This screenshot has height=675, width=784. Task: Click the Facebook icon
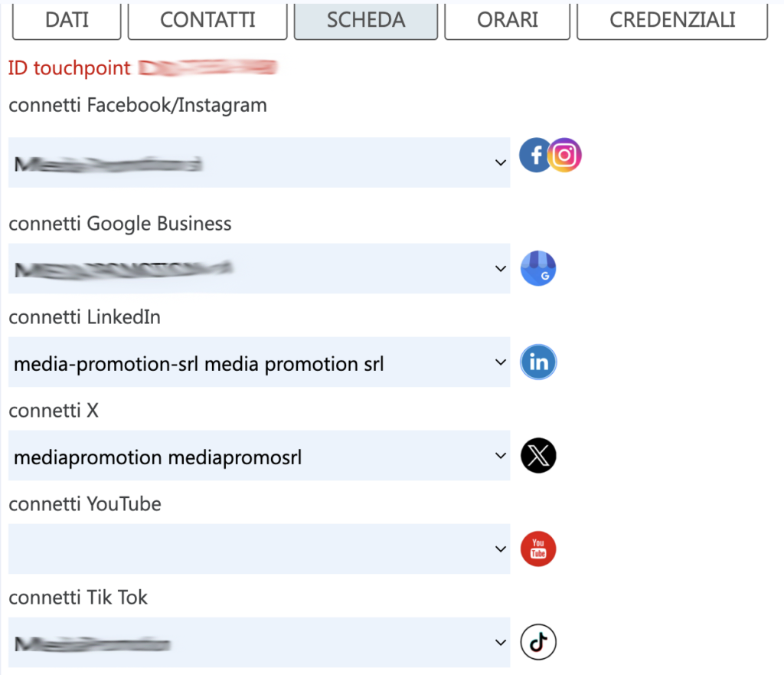tap(533, 155)
